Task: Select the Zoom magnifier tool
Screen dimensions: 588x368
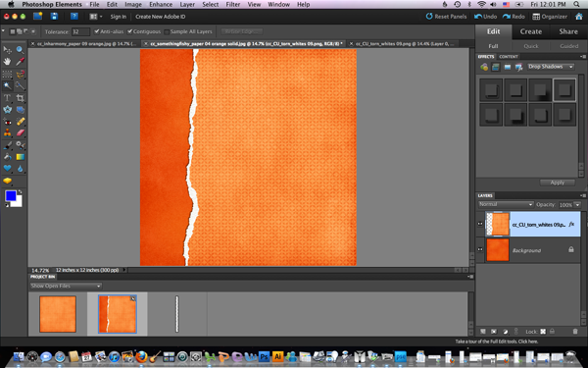Action: click(x=21, y=50)
